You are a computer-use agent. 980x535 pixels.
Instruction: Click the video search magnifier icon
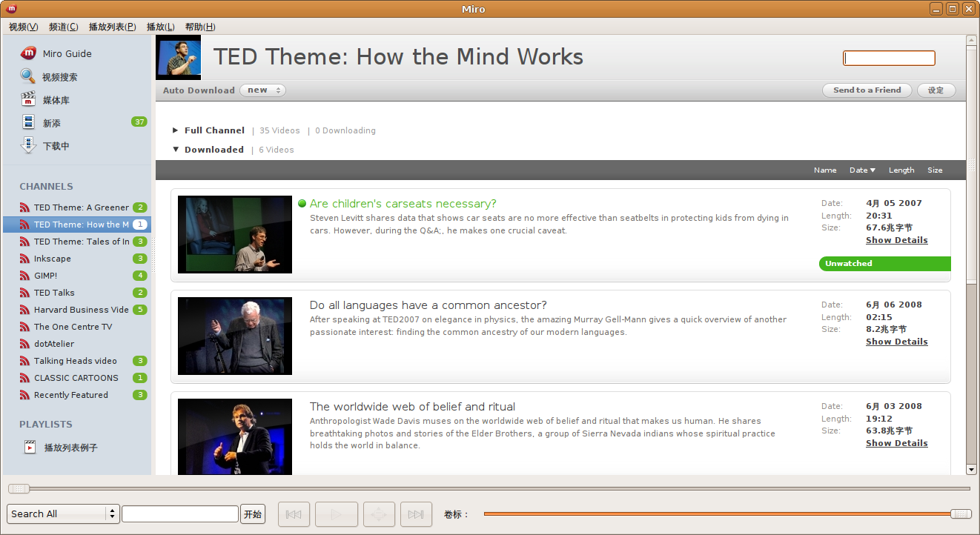click(27, 76)
